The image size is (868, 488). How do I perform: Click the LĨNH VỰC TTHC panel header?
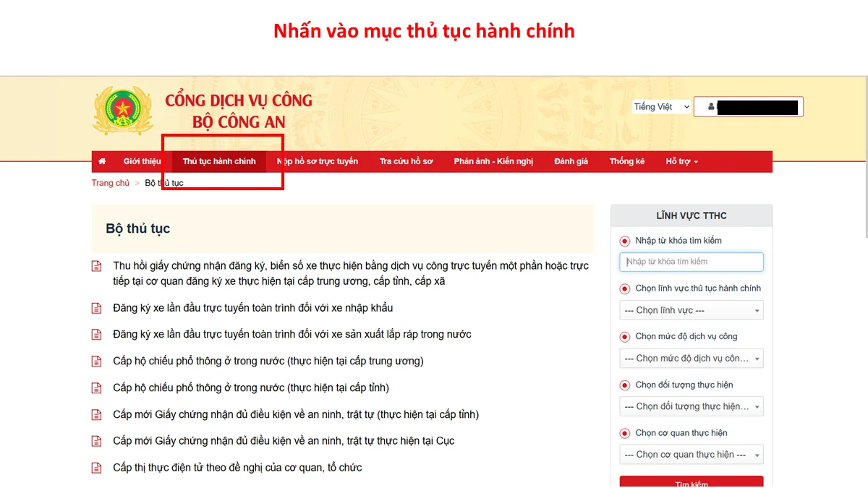click(x=692, y=215)
